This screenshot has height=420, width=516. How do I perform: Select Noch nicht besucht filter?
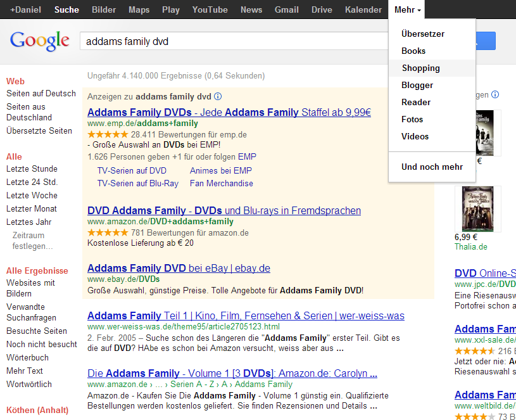41,344
